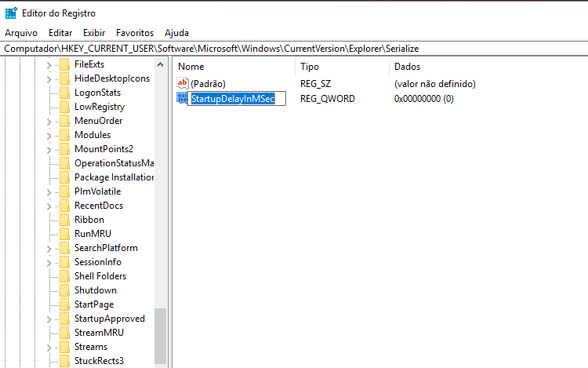
Task: Select the LowRegistry key label
Action: [100, 107]
